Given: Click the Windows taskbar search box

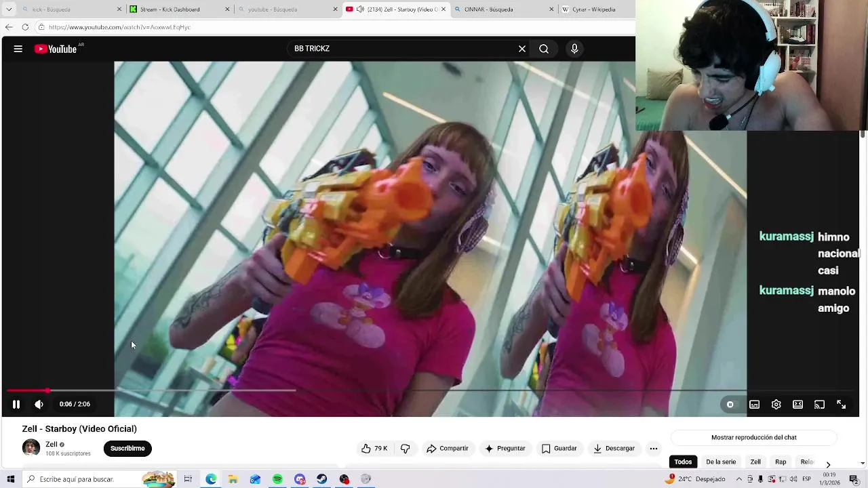Looking at the screenshot, I should coord(98,479).
